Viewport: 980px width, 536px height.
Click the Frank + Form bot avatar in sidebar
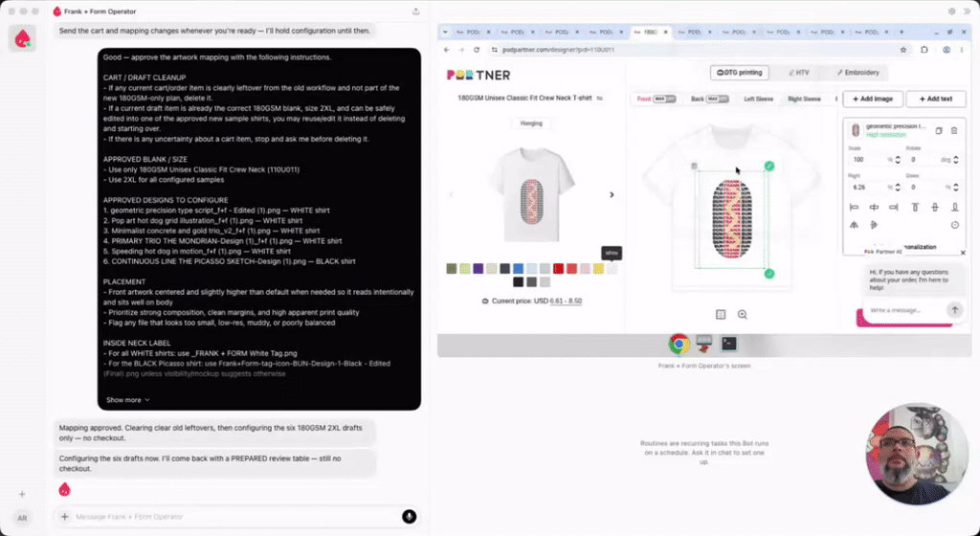click(x=23, y=38)
